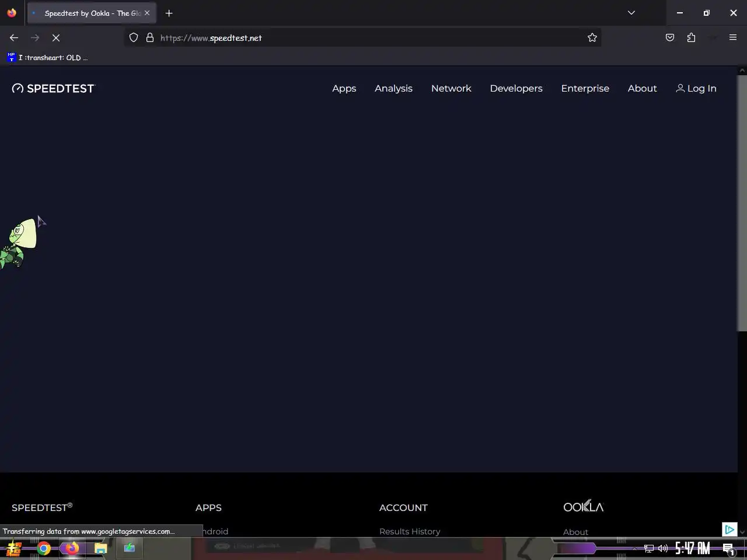This screenshot has height=560, width=747.
Task: Open the Save to Pocket icon
Action: [x=670, y=38]
